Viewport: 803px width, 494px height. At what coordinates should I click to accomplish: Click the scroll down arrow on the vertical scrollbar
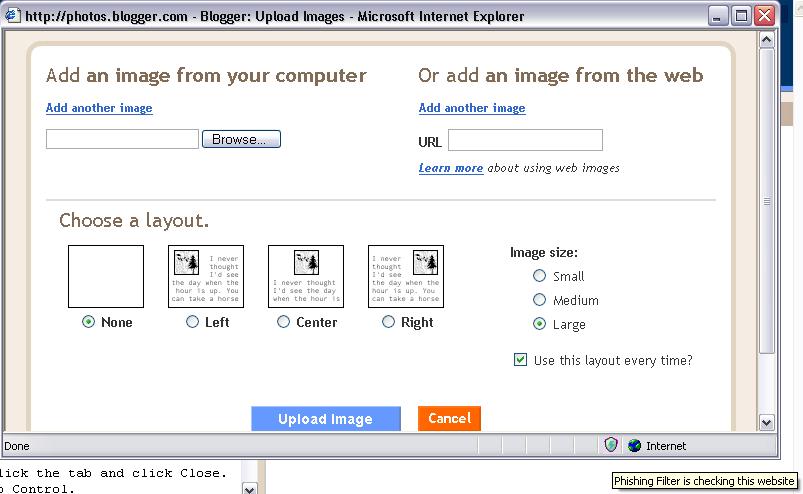(767, 422)
